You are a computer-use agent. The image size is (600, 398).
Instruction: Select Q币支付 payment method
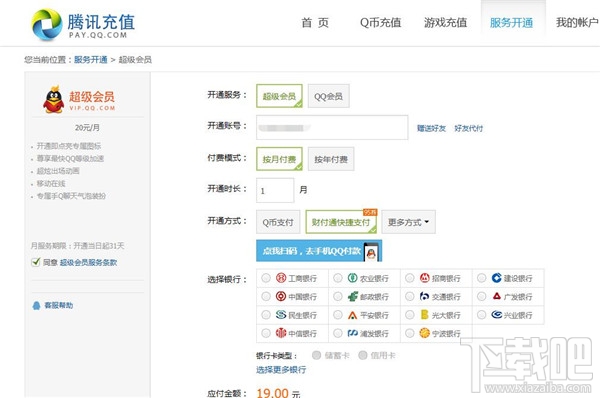click(278, 222)
